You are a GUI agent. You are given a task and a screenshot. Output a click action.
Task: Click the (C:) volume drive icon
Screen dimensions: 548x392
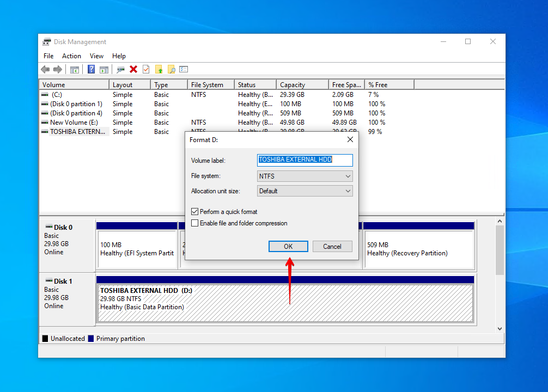tap(45, 95)
